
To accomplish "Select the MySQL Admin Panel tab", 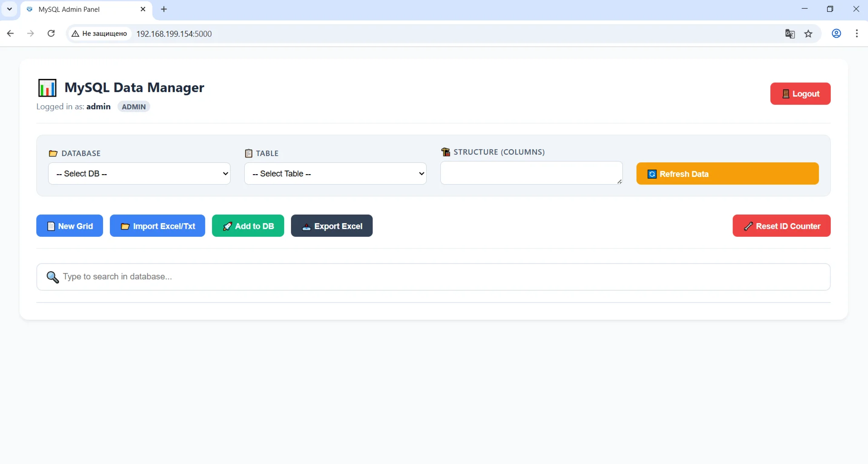I will (x=86, y=10).
